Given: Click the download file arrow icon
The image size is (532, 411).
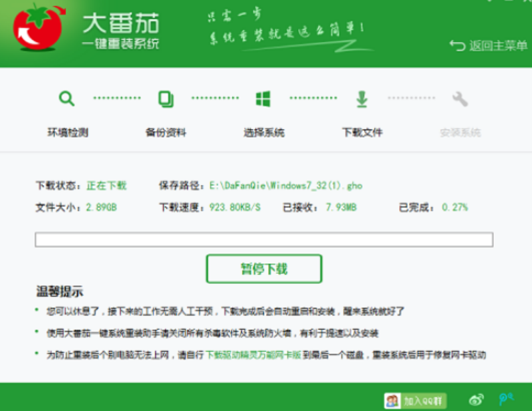Looking at the screenshot, I should [x=362, y=99].
